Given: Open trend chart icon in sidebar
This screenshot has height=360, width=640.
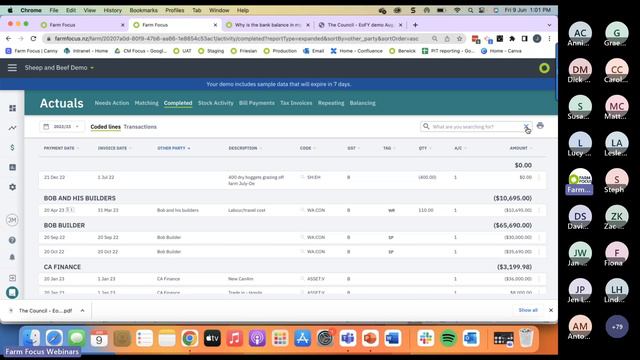Looking at the screenshot, I should point(13,128).
